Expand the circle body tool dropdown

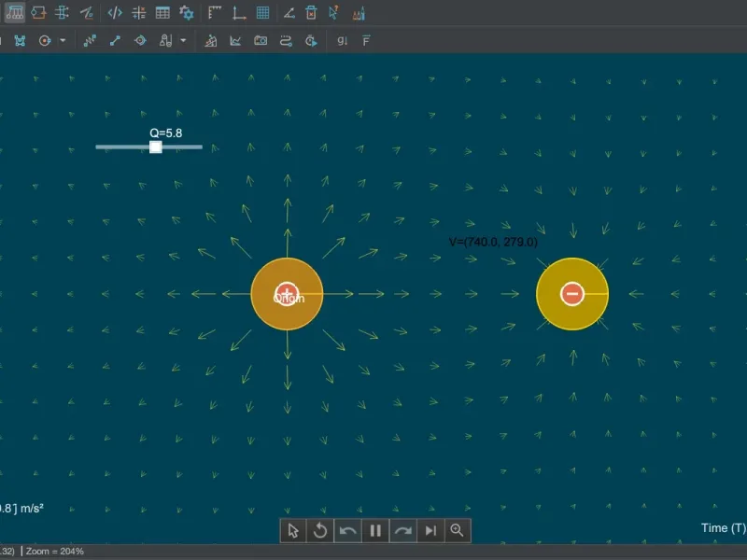[x=63, y=40]
